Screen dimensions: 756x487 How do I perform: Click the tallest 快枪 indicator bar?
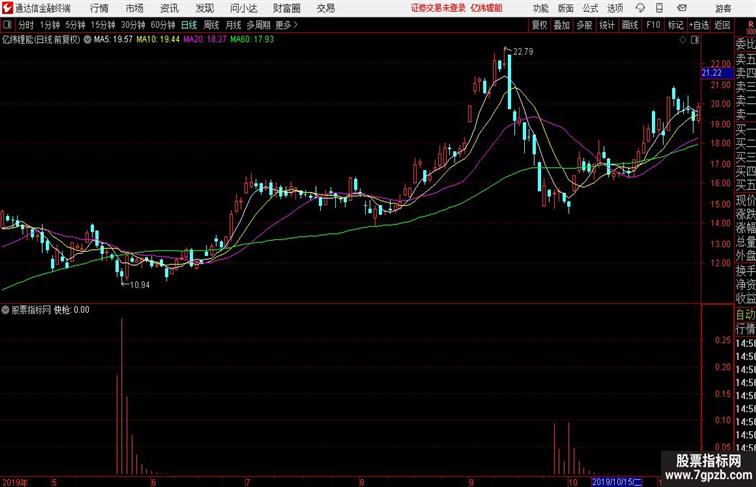(122, 396)
